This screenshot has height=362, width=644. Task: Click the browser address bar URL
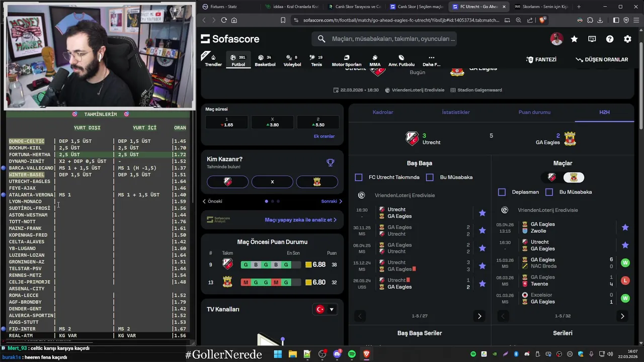pos(401,20)
